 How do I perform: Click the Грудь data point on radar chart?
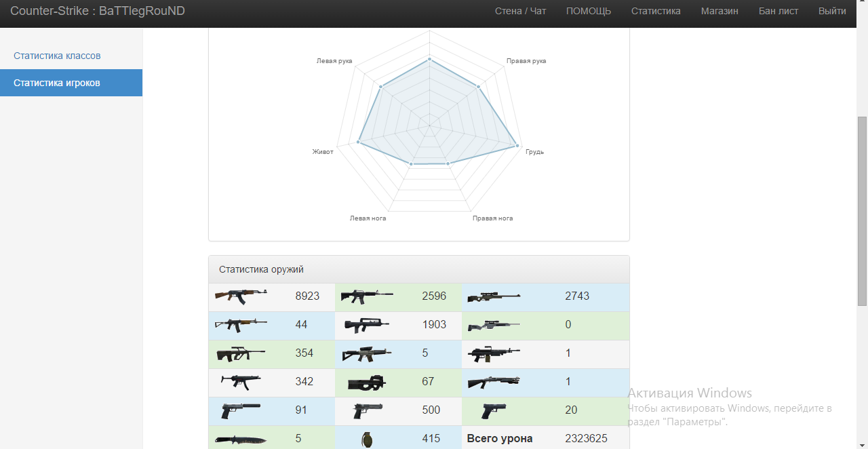point(517,145)
